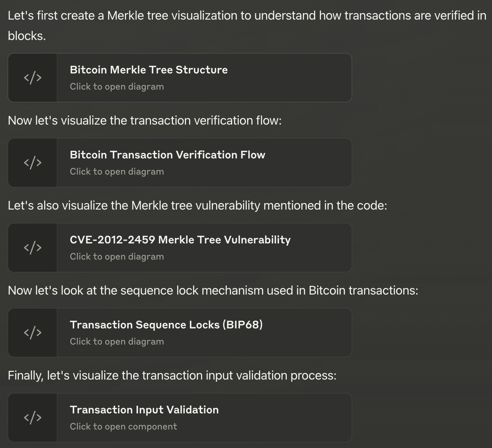Image resolution: width=492 pixels, height=448 pixels.
Task: Click code icon beside Transaction Sequence Locks (BIP68)
Action: [33, 333]
